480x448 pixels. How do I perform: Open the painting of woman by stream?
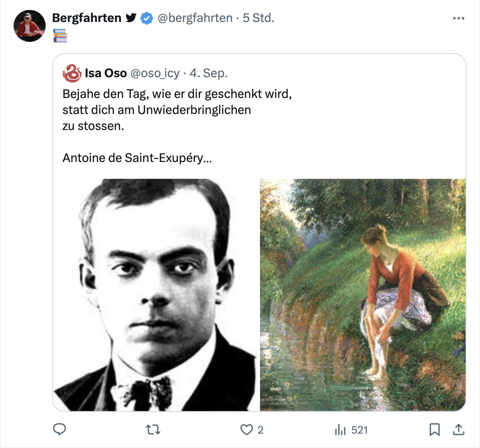tap(363, 295)
